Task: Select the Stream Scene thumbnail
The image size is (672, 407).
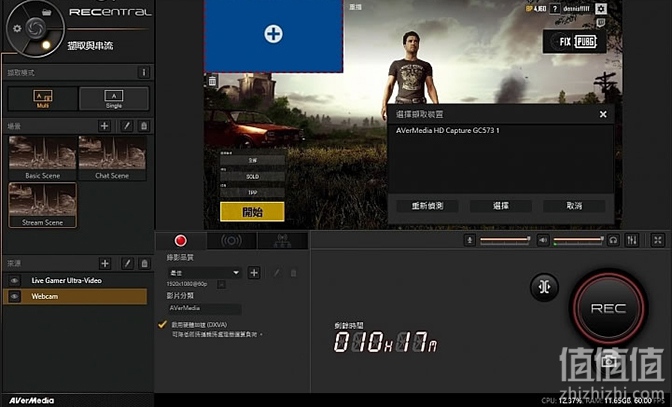Action: (x=42, y=205)
